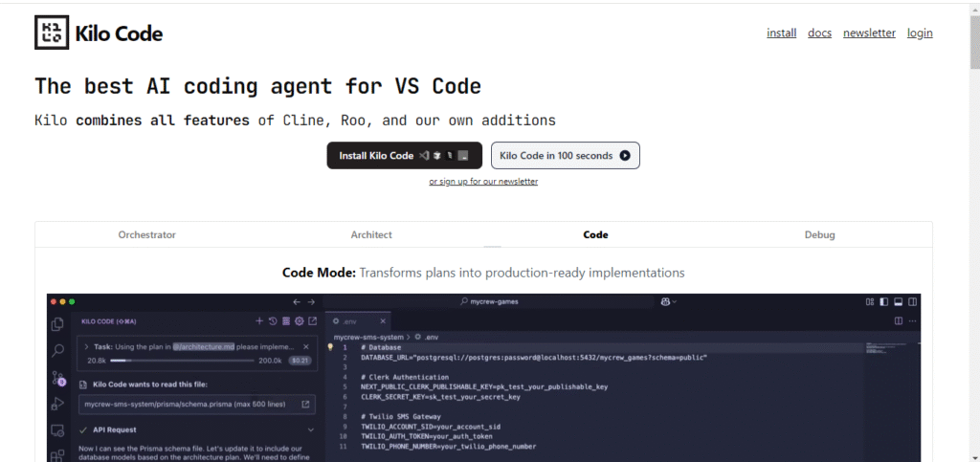This screenshot has height=462, width=980.
Task: Click the API Request checkmark icon
Action: [82, 429]
